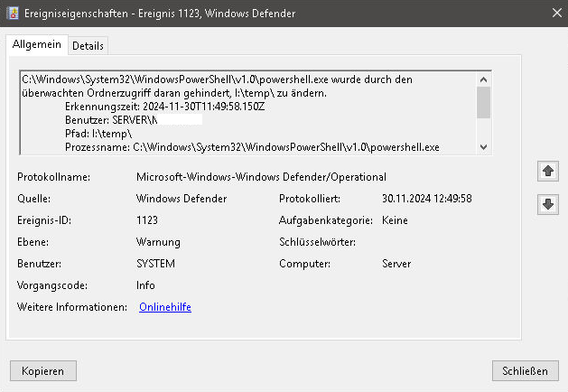This screenshot has width=568, height=392.
Task: Click the 'überwachten Ordnerzugriff' description line
Action: click(174, 93)
